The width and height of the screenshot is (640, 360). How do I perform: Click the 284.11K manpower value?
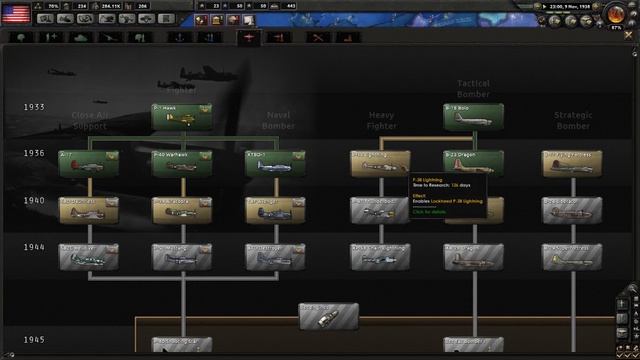111,6
